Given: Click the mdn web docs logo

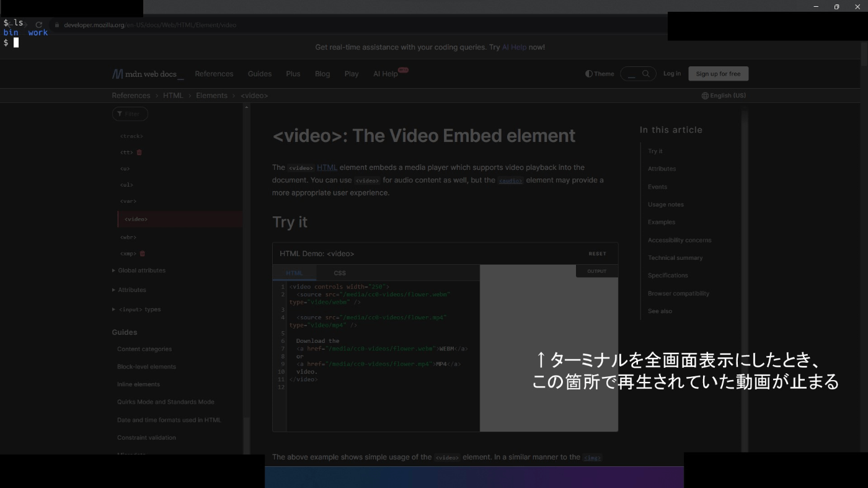Looking at the screenshot, I should (148, 74).
